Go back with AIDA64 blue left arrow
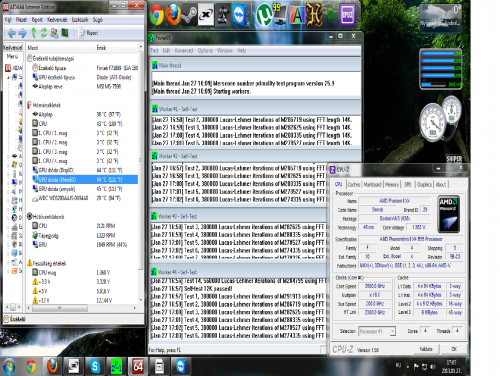 pos(12,33)
